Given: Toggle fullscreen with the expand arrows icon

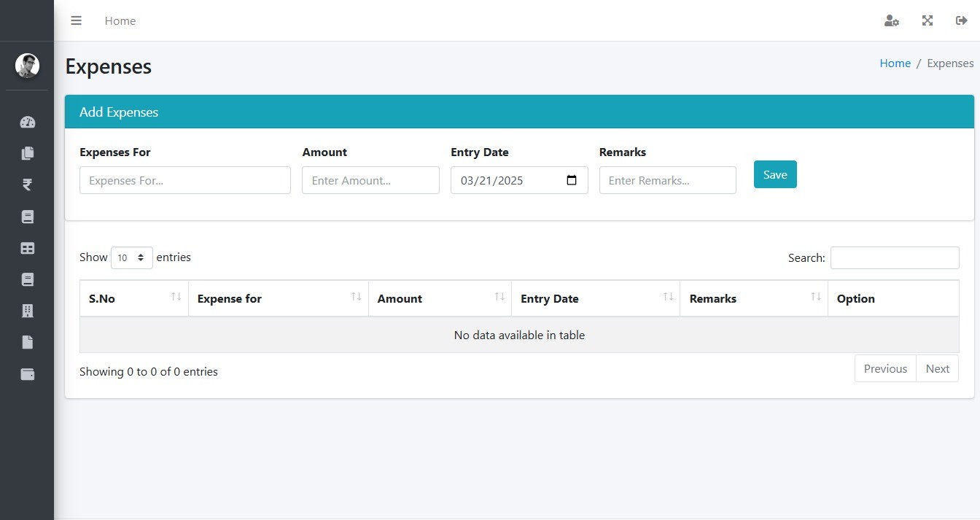Looking at the screenshot, I should pyautogui.click(x=927, y=21).
